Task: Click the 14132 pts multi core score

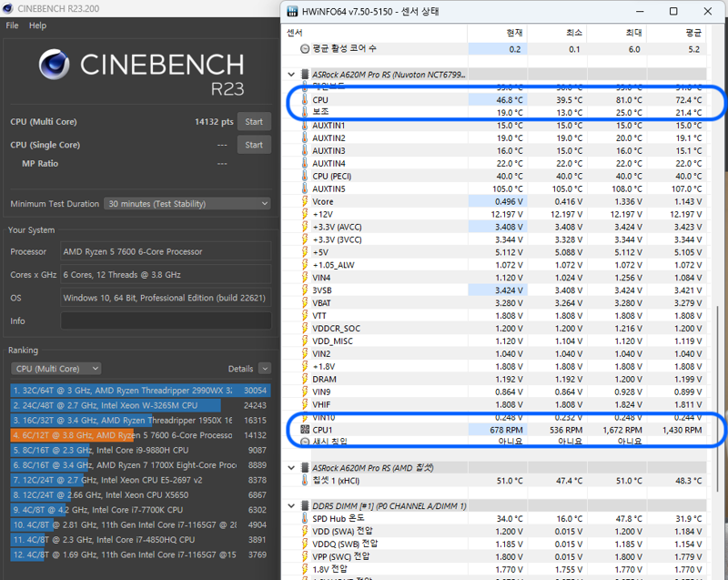Action: [214, 122]
